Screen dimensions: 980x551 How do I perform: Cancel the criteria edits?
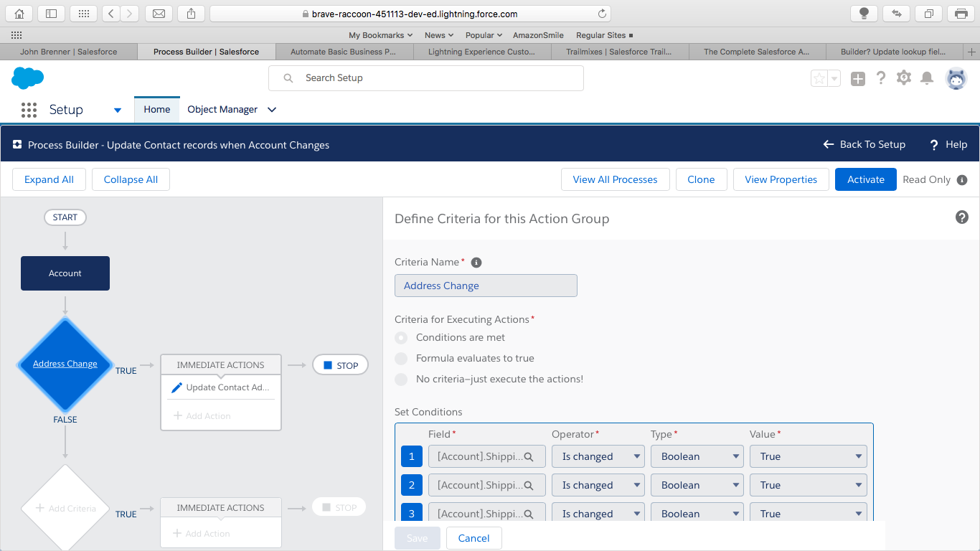coord(473,538)
